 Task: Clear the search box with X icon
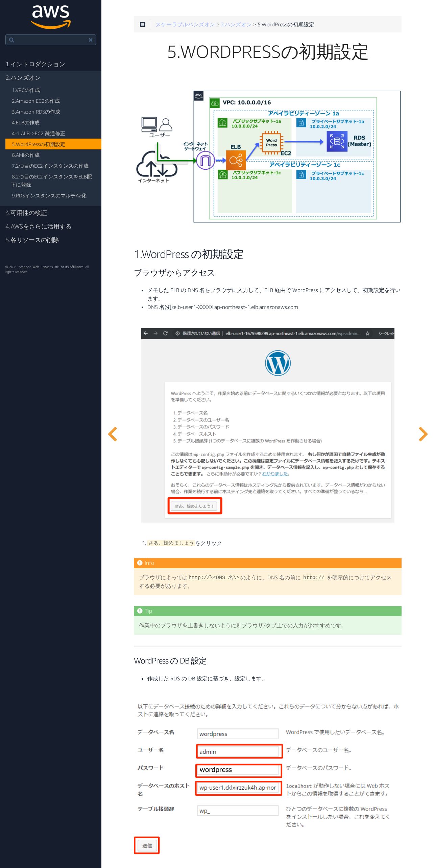(x=91, y=40)
